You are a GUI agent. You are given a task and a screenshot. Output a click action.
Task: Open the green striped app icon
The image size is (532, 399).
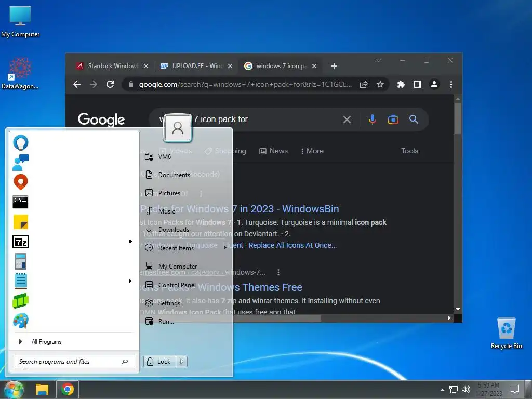21,301
